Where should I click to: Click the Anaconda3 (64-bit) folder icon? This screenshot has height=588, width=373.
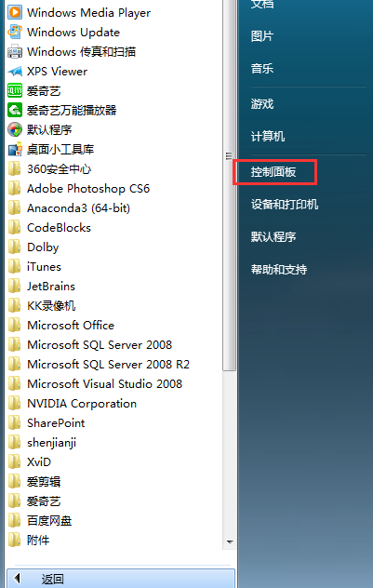tap(15, 207)
